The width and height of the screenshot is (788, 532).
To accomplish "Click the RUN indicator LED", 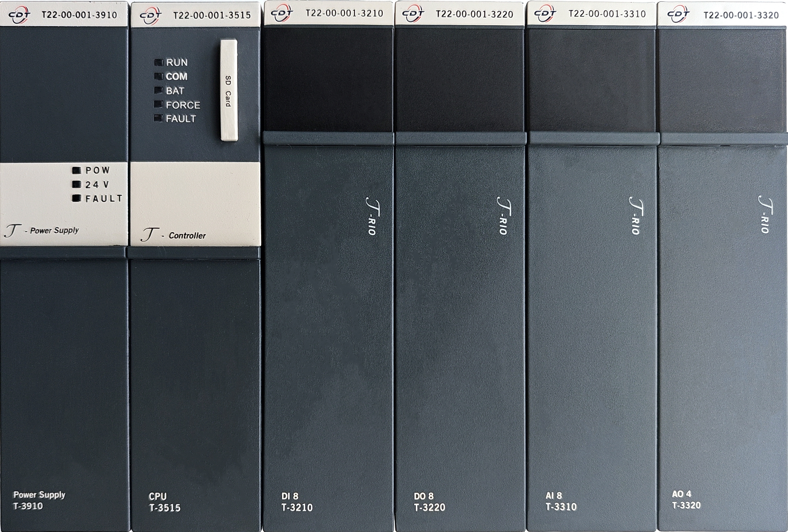I will pyautogui.click(x=159, y=62).
